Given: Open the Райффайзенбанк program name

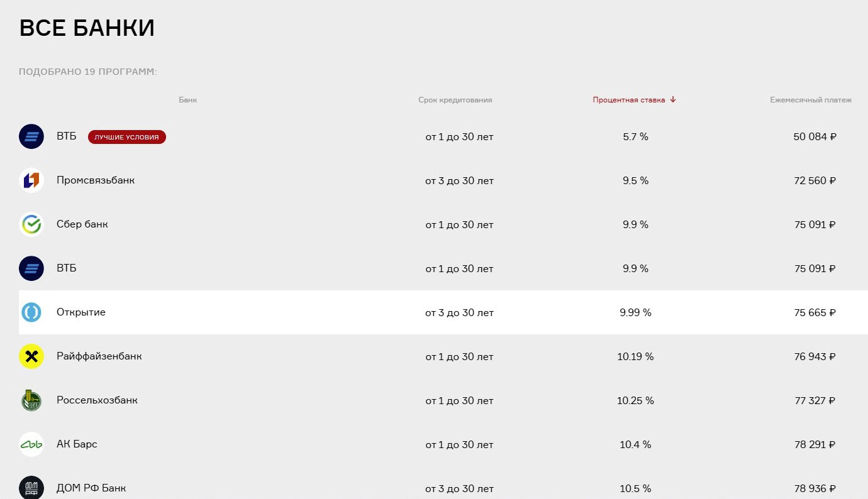Looking at the screenshot, I should point(99,356).
